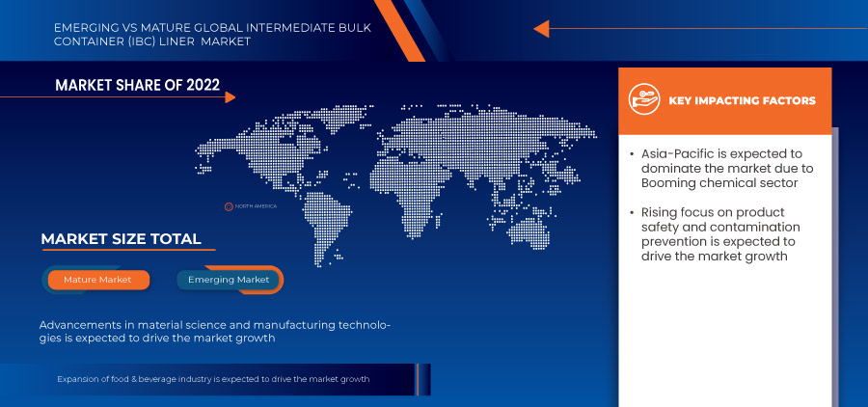Click the vertical divider at the bottom banner's end

[x=417, y=379]
